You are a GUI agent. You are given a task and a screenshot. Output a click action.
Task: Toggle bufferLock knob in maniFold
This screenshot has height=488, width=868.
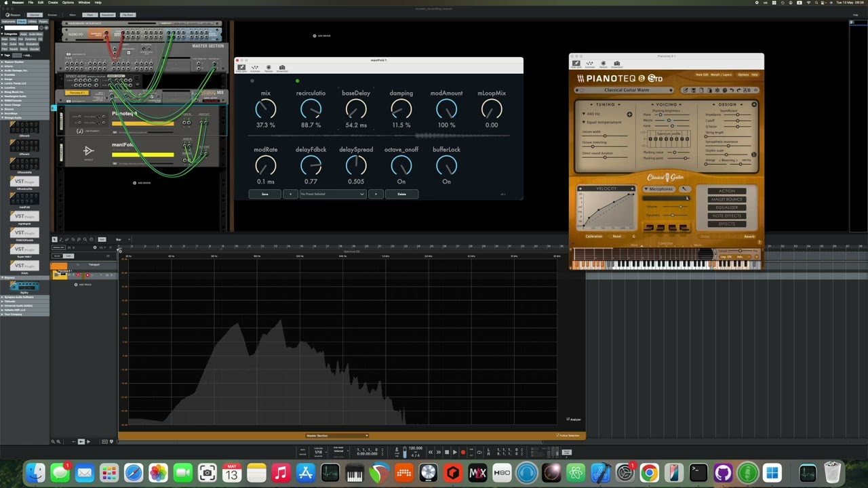click(x=446, y=165)
